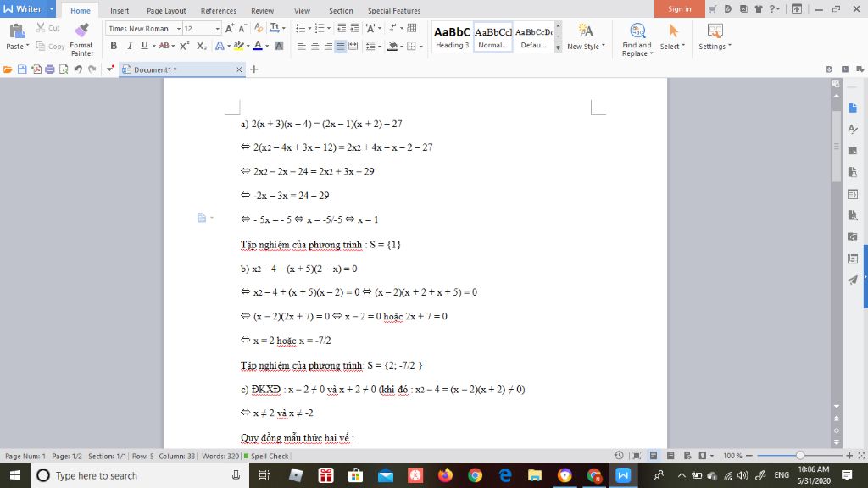Click the Print Preview icon
This screenshot has height=488, width=868.
point(64,69)
